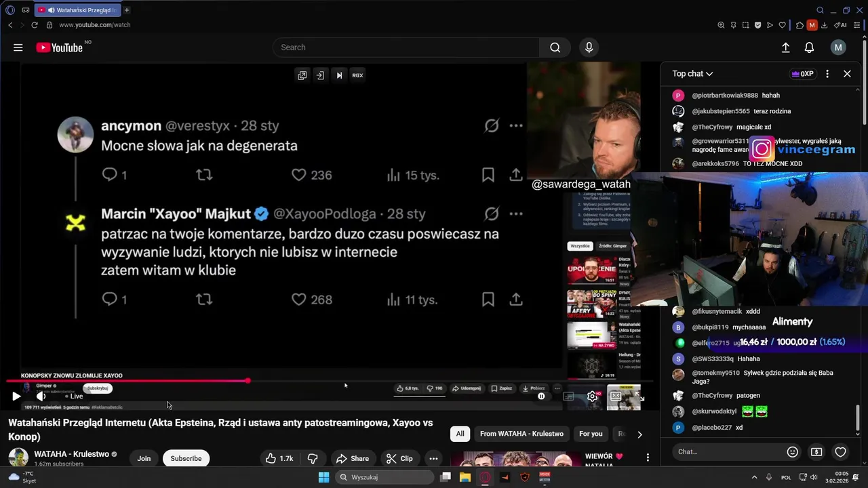868x488 pixels.
Task: Add bookmark with heart icon
Action: point(782,25)
